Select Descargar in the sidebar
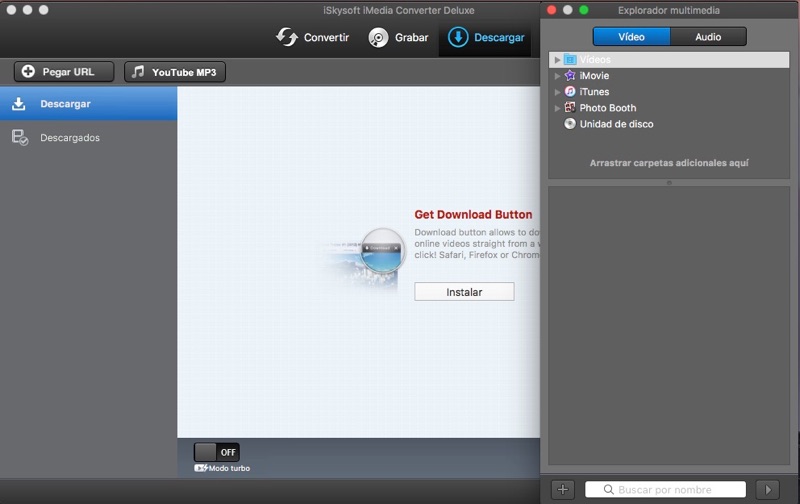The height and width of the screenshot is (504, 800). (x=89, y=104)
